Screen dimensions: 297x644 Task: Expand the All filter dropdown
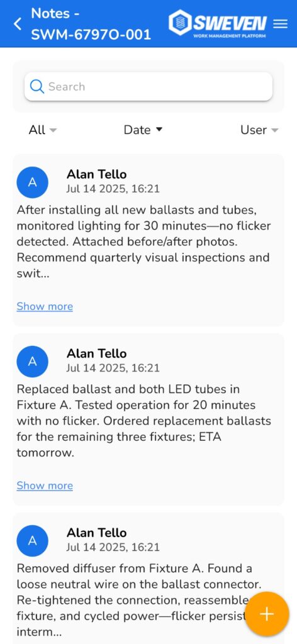pyautogui.click(x=43, y=130)
